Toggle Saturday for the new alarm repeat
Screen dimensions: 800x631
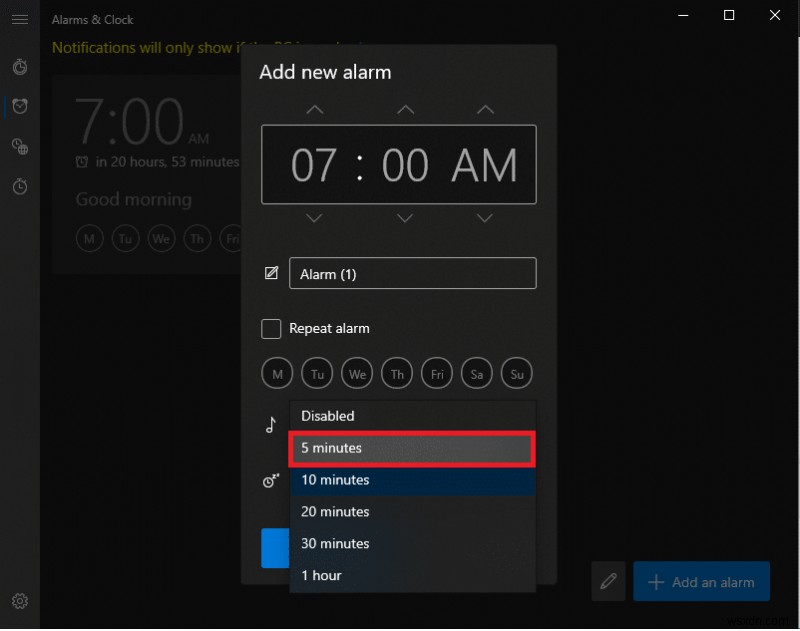point(477,373)
